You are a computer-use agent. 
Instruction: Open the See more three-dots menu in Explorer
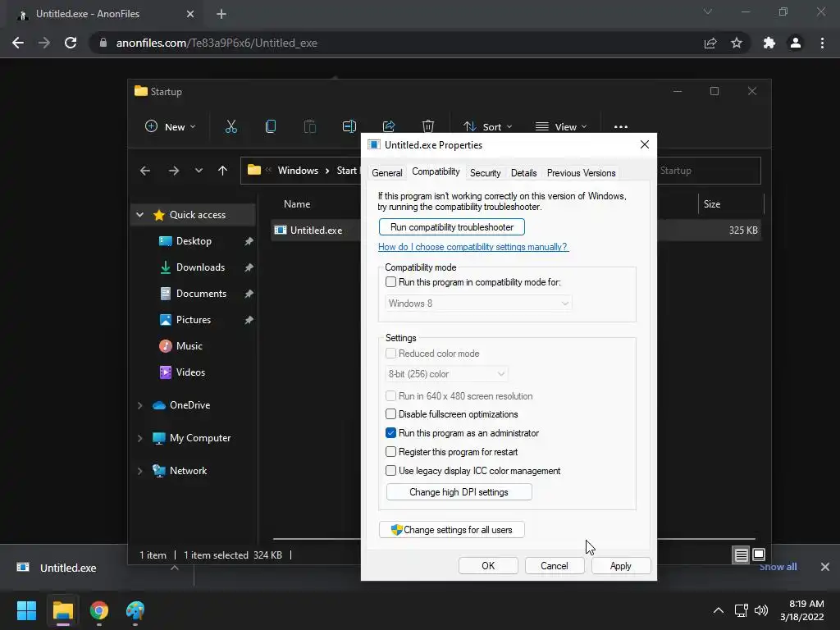pyautogui.click(x=621, y=127)
